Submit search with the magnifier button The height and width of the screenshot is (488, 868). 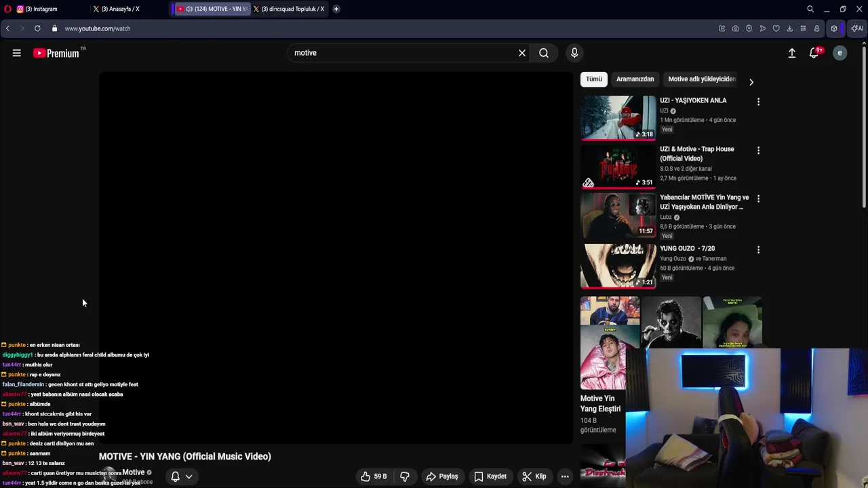coord(544,53)
